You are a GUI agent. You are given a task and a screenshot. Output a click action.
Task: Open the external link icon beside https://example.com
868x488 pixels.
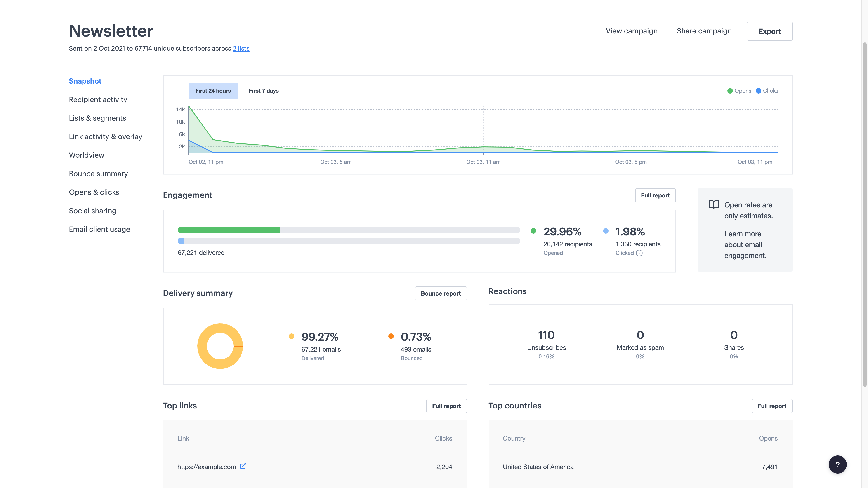[243, 466]
